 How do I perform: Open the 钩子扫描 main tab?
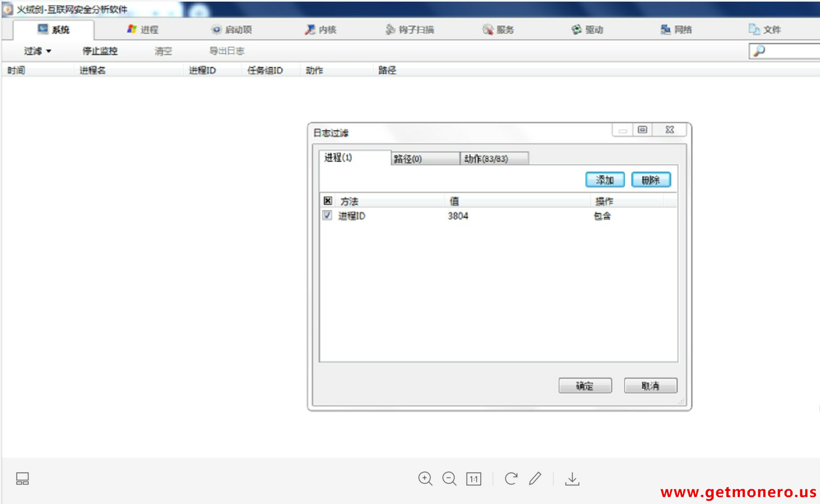[x=409, y=29]
